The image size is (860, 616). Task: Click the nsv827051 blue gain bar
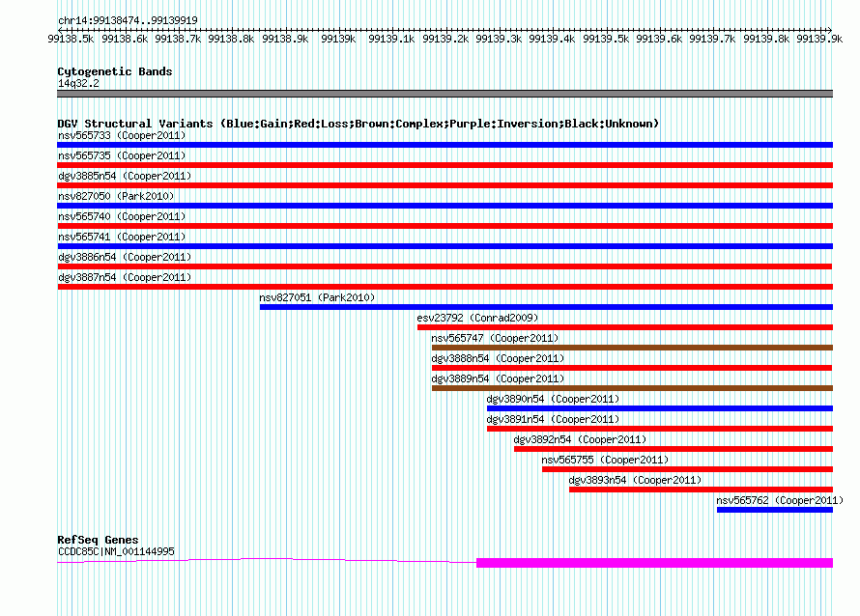point(546,307)
